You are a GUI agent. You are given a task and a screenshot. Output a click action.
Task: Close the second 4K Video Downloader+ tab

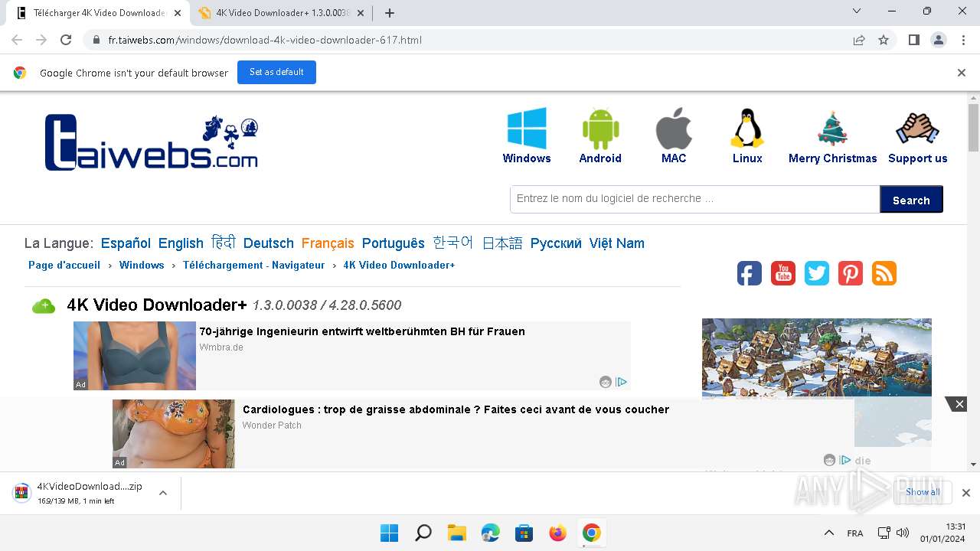tap(361, 13)
